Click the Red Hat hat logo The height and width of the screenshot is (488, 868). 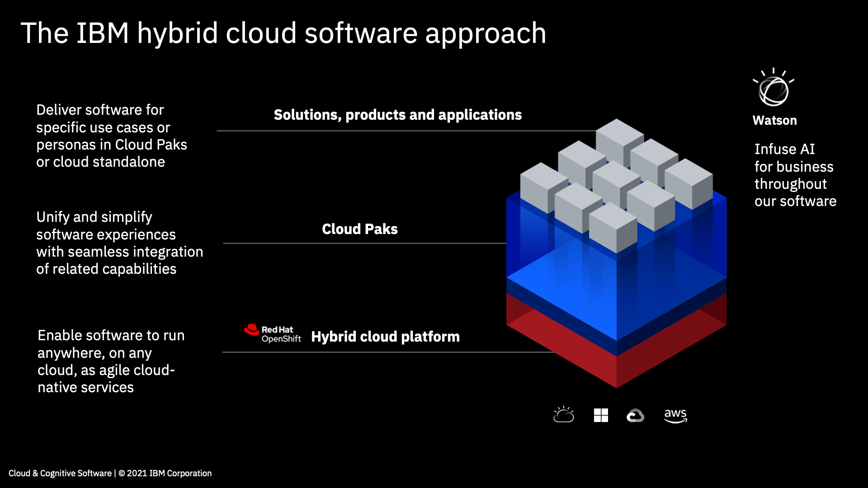(x=252, y=330)
